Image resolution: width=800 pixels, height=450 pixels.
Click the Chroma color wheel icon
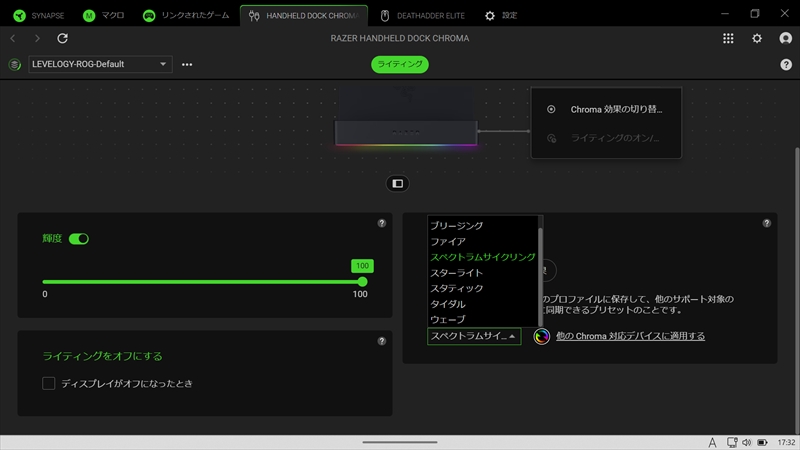[x=542, y=337]
